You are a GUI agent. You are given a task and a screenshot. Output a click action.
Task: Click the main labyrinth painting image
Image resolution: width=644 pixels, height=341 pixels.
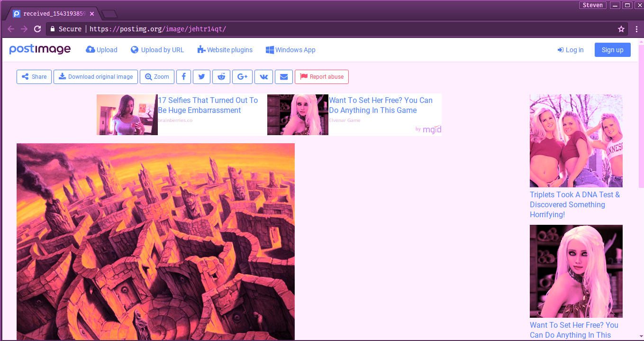pos(155,242)
